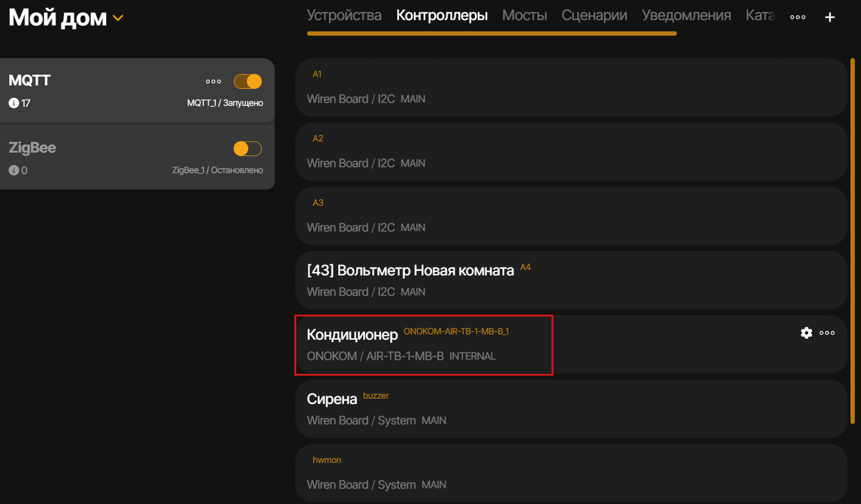Open overflow dots next to tabs
This screenshot has height=504, width=861.
[797, 17]
